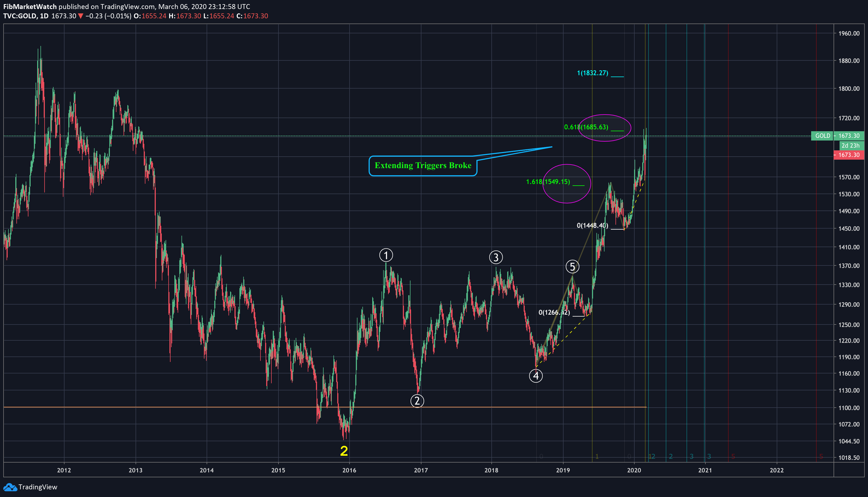Click the open value O:1655.24

pos(150,16)
